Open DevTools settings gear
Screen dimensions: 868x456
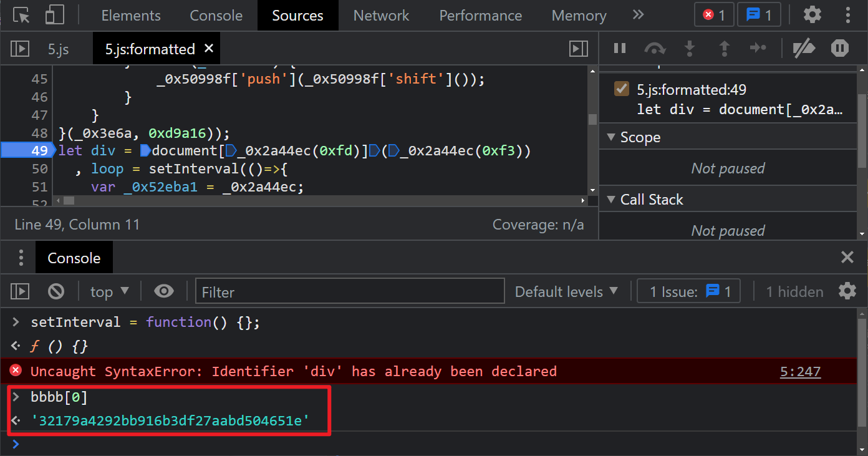coord(812,15)
